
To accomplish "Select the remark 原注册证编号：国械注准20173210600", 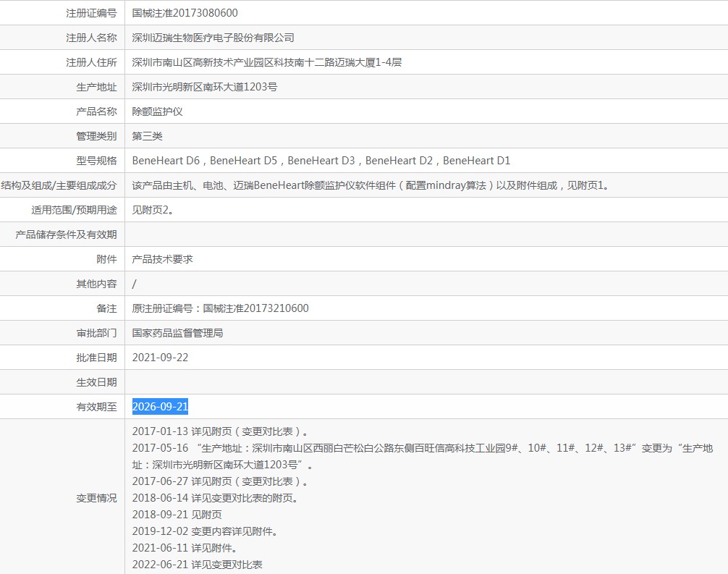I will click(x=221, y=308).
